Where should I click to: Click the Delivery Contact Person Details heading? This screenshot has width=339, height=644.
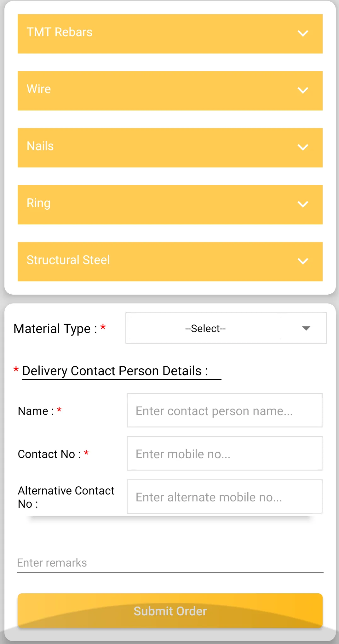click(115, 371)
